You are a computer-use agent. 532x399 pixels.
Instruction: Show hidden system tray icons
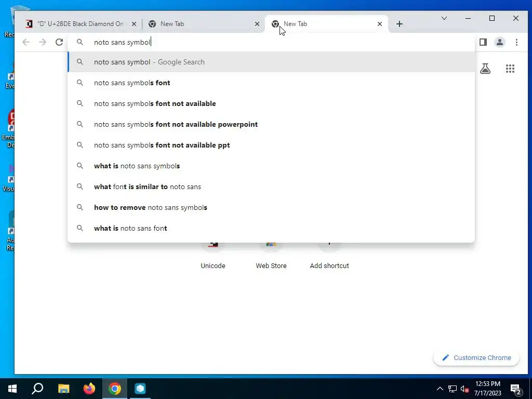click(x=440, y=389)
